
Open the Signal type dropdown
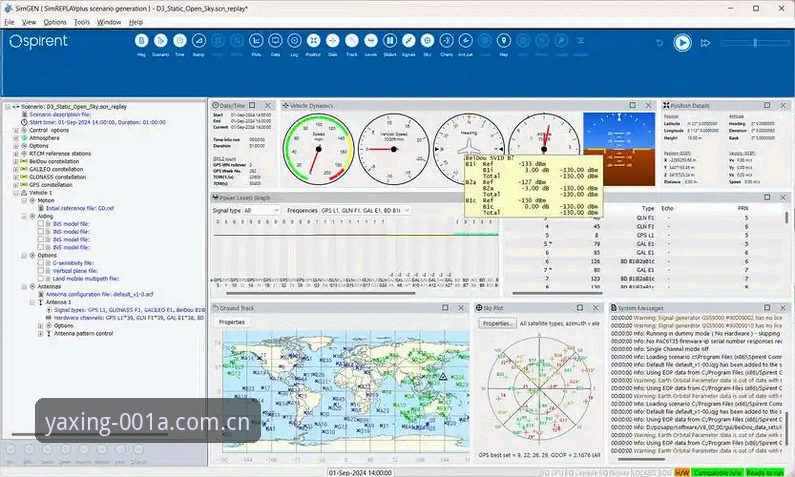point(261,210)
